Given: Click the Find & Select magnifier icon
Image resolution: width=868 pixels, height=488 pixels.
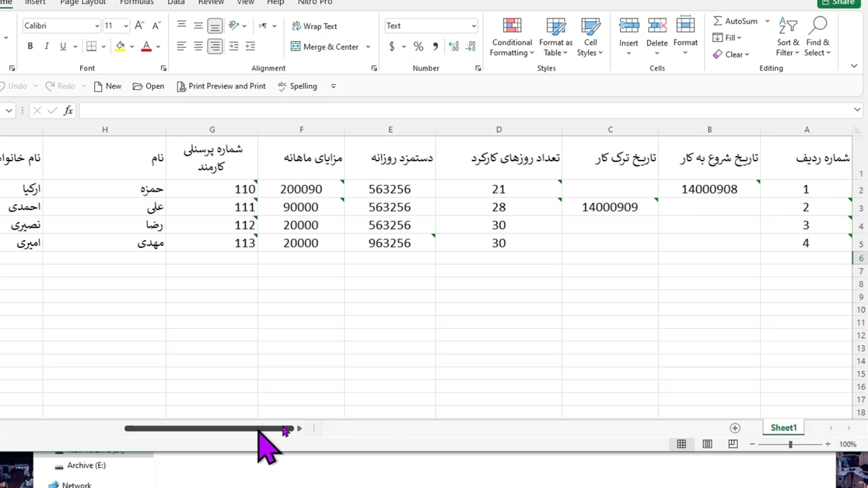Looking at the screenshot, I should coord(818,27).
